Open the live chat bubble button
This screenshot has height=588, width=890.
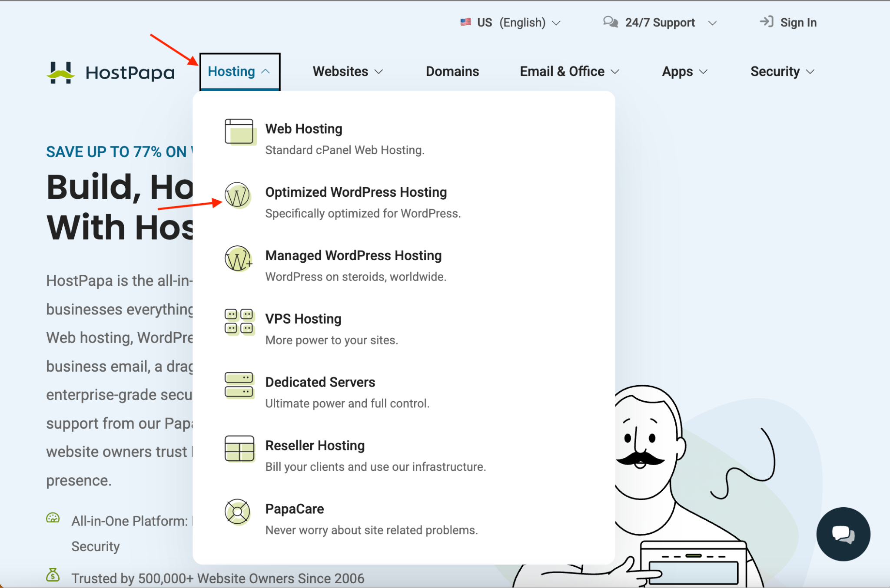843,534
